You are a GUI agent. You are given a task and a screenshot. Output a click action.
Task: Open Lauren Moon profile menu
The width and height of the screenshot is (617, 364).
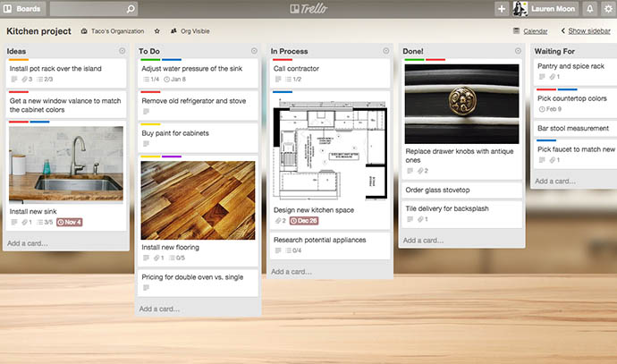click(545, 9)
